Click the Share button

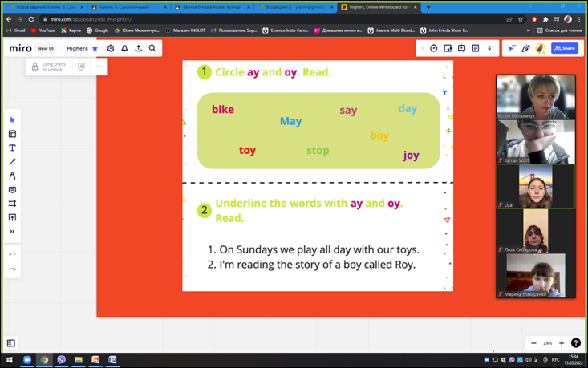(x=565, y=48)
